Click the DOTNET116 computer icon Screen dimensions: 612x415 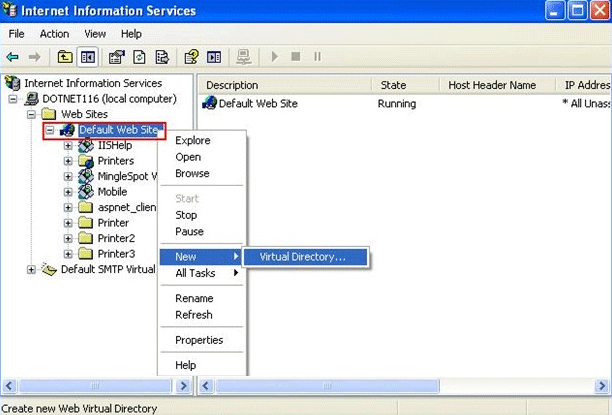[31, 99]
